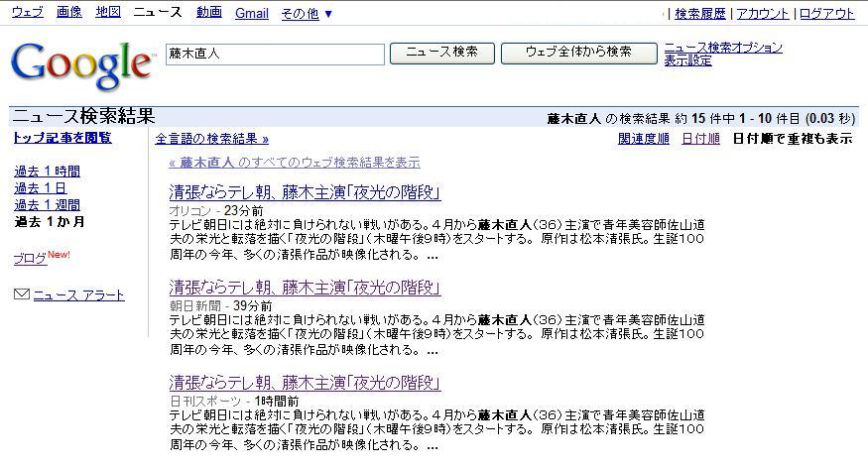This screenshot has width=868, height=467.
Task: Filter results to 過去 1 時間
Action: tap(47, 172)
